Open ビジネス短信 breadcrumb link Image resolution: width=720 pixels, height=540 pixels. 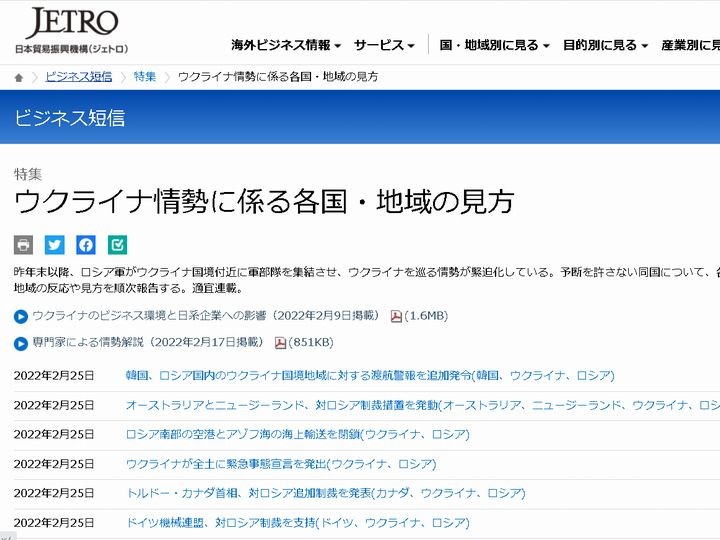point(78,77)
